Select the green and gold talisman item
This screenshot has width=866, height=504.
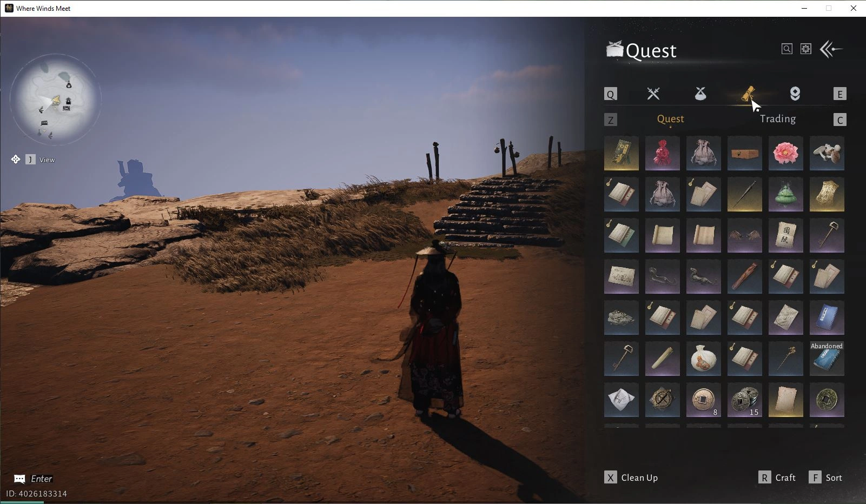coord(621,153)
